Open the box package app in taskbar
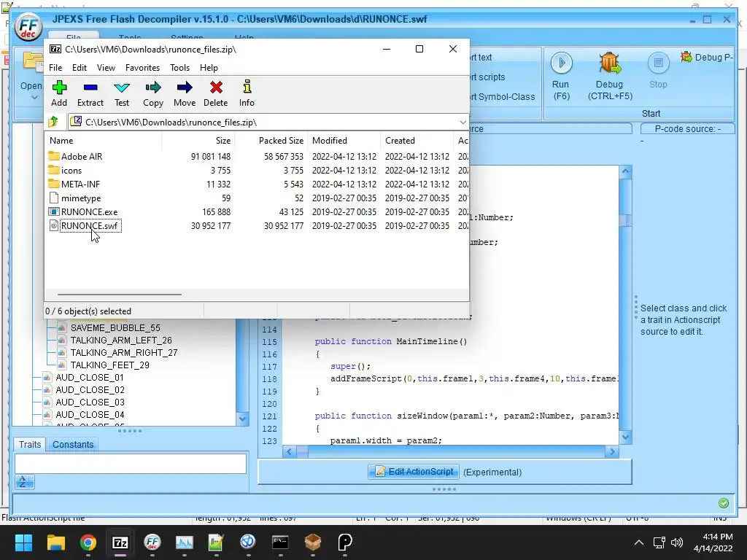 coord(312,542)
